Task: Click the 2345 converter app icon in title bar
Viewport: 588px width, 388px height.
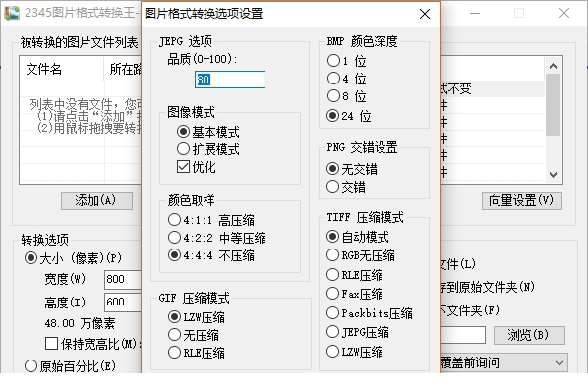Action: (12, 13)
